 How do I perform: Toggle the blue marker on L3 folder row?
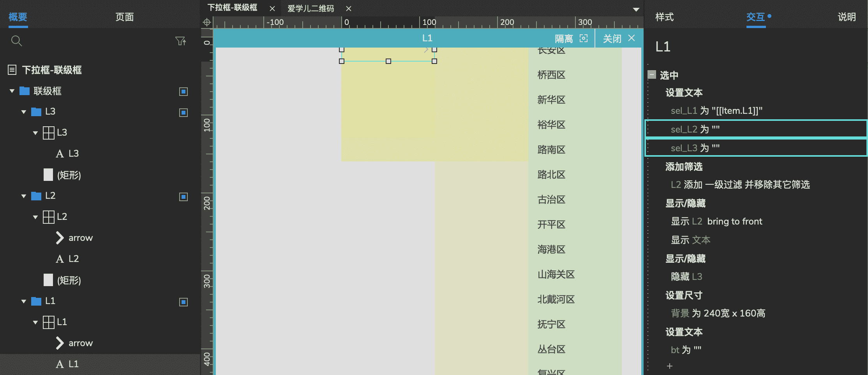[183, 112]
